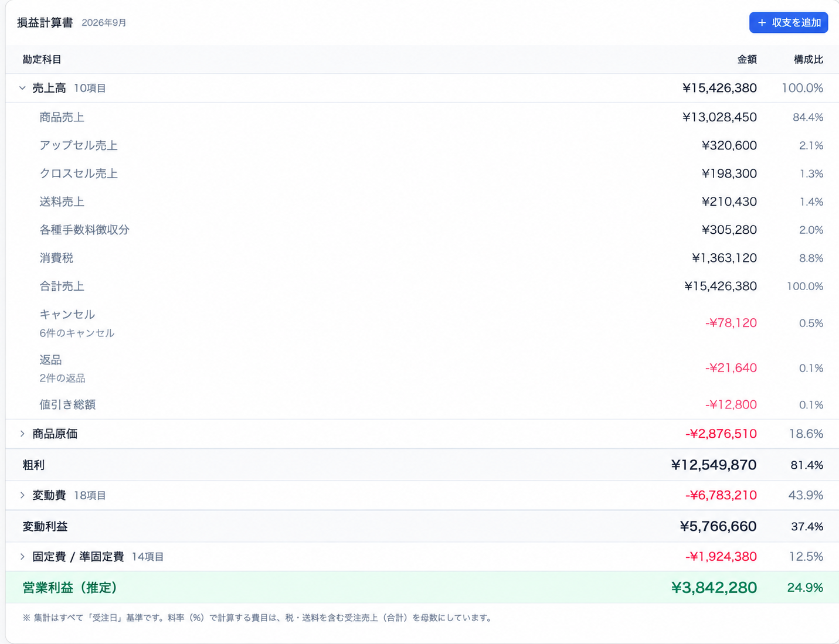The image size is (839, 644).
Task: Click the 商品原価 section title
Action: [x=55, y=434]
